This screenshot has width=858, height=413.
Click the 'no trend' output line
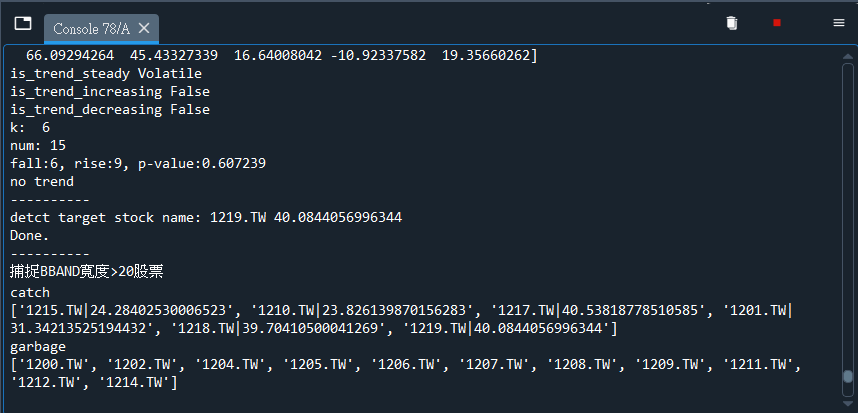click(x=42, y=182)
